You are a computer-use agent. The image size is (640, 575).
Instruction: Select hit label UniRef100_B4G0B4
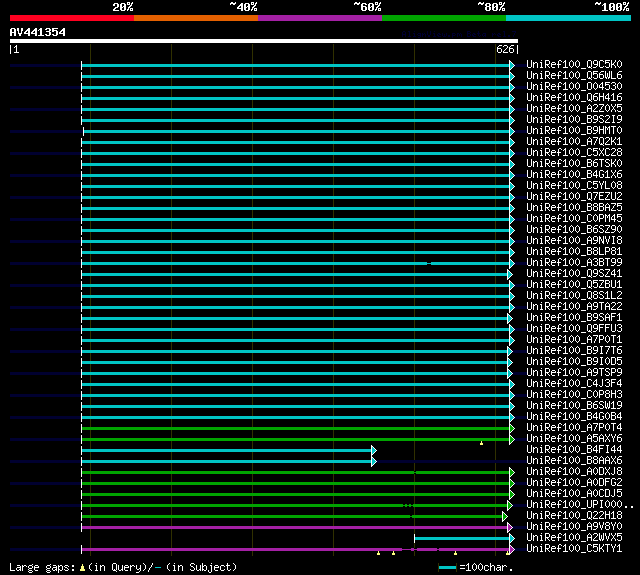pos(574,417)
